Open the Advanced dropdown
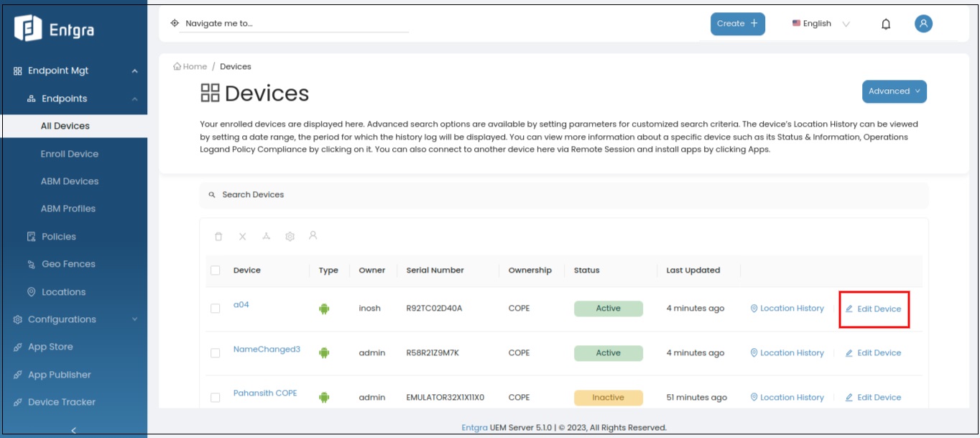Image resolution: width=980 pixels, height=438 pixels. tap(894, 91)
